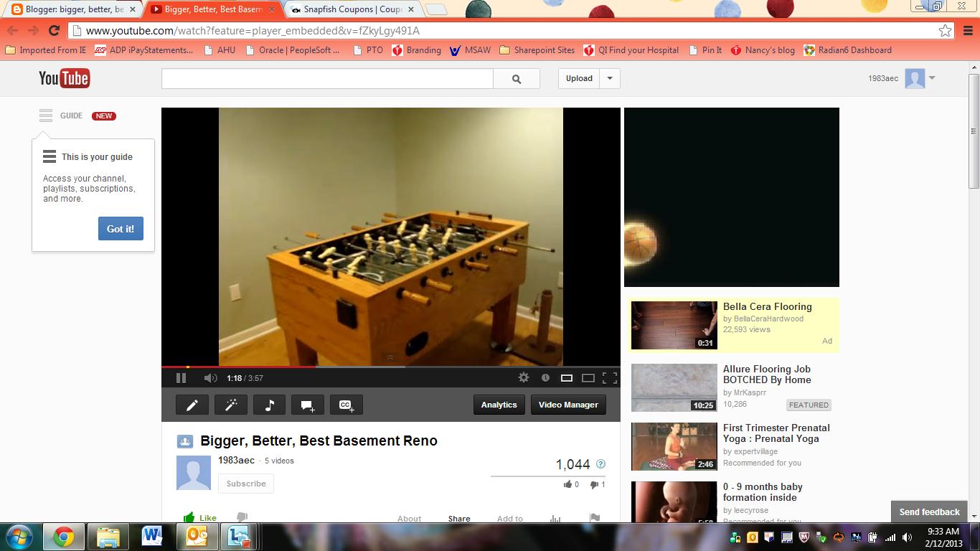Open the 1983aec channel link under the title
This screenshot has width=980, height=551.
coord(236,461)
